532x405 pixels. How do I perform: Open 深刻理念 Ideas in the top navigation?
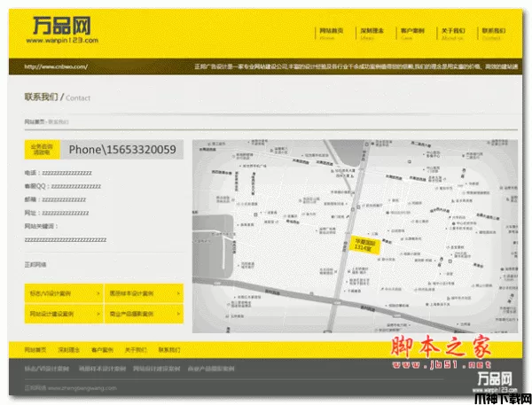coord(372,34)
